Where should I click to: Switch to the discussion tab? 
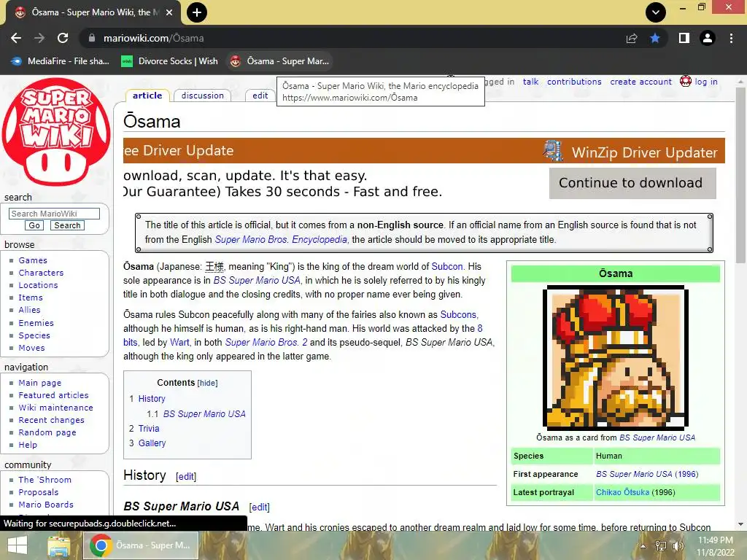click(x=203, y=96)
